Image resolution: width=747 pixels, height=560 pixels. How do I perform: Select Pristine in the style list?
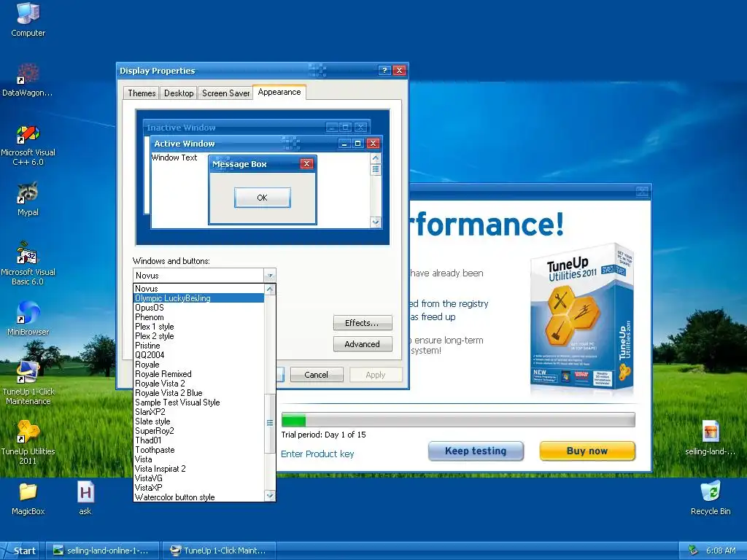click(198, 346)
